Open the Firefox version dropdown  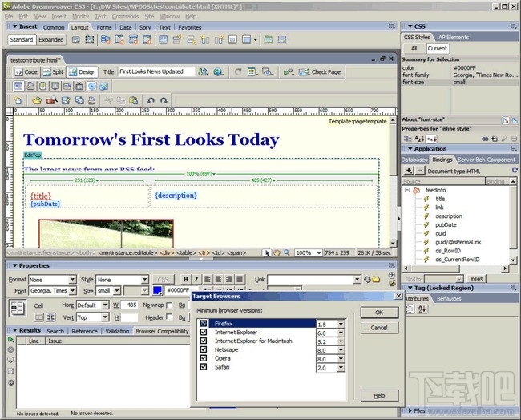tap(341, 324)
